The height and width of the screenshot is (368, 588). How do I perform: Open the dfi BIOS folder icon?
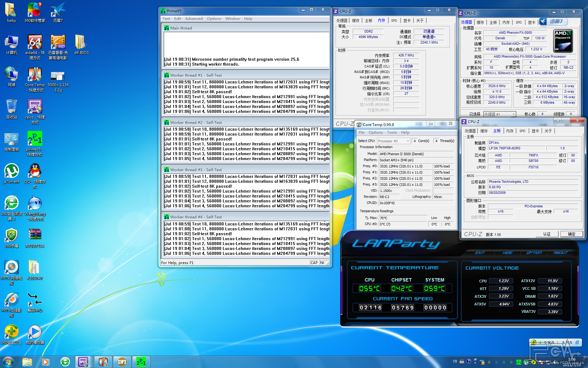click(x=81, y=45)
